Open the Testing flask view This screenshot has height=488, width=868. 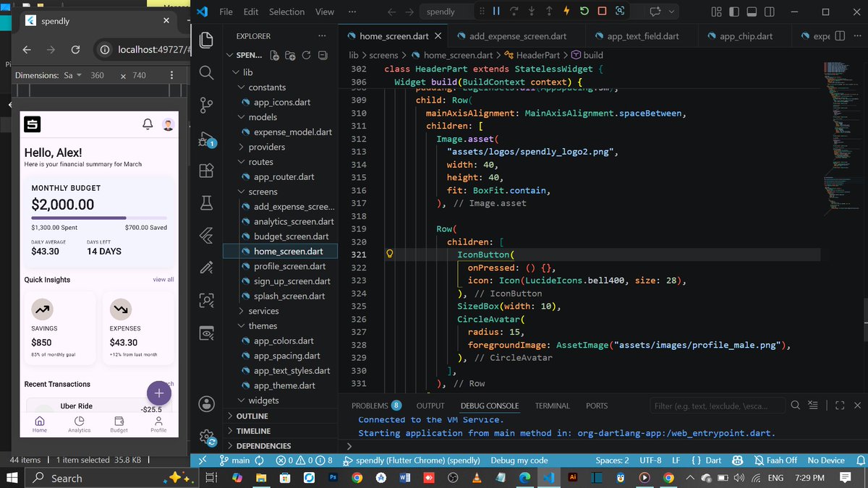(x=206, y=203)
